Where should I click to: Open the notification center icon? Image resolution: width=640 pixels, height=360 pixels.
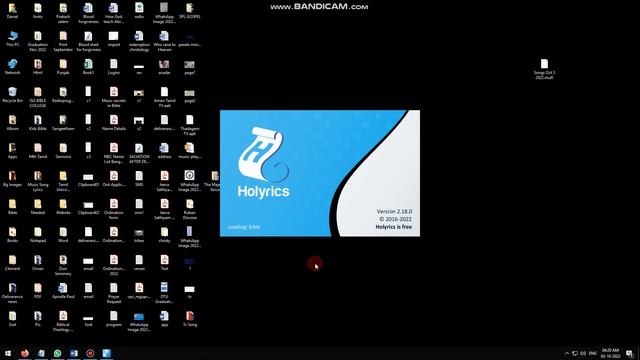(x=630, y=353)
